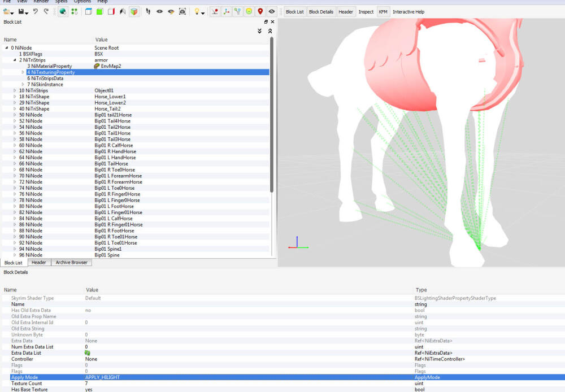The height and width of the screenshot is (392, 565).
Task: Toggle the Interactive Help button
Action: click(408, 12)
